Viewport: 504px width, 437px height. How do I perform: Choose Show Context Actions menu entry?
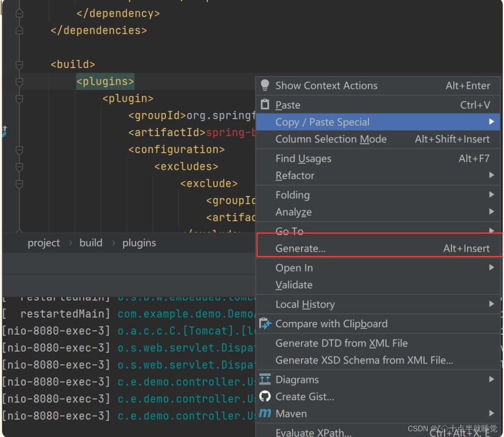tap(378, 86)
